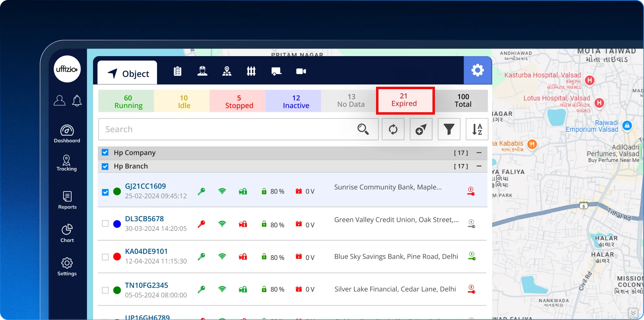Switch to the Object tab
The width and height of the screenshot is (644, 320).
tap(127, 73)
